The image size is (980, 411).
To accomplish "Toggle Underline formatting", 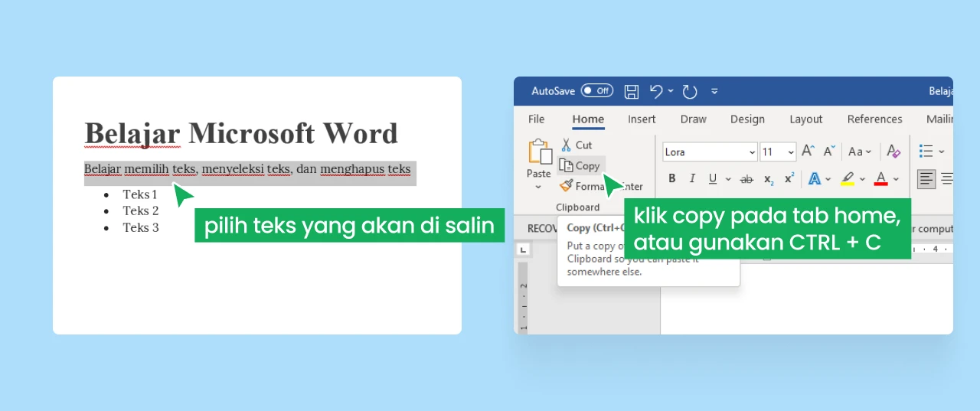I will 713,178.
